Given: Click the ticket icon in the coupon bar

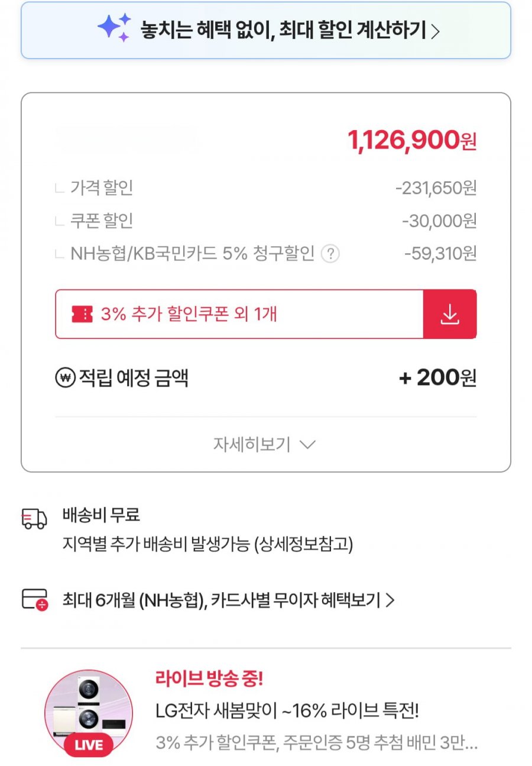Looking at the screenshot, I should coord(82,314).
